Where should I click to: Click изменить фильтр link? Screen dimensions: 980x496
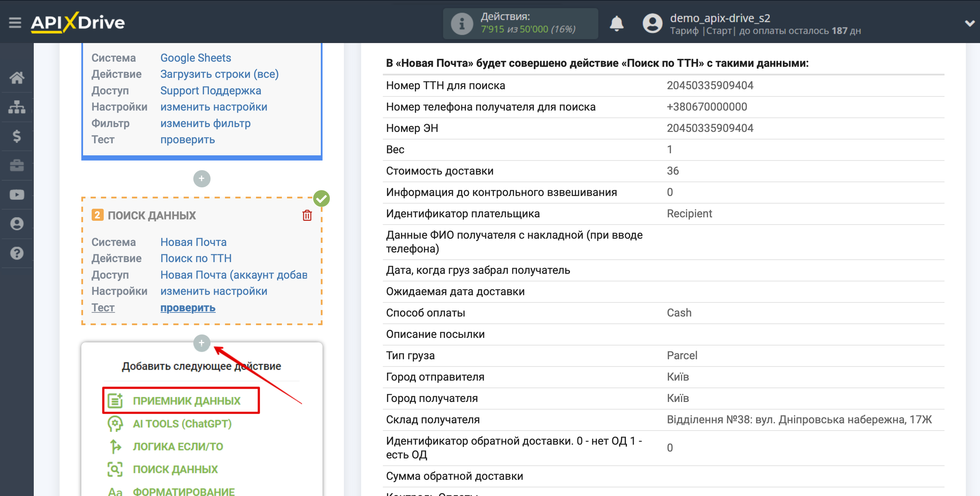[x=205, y=123]
